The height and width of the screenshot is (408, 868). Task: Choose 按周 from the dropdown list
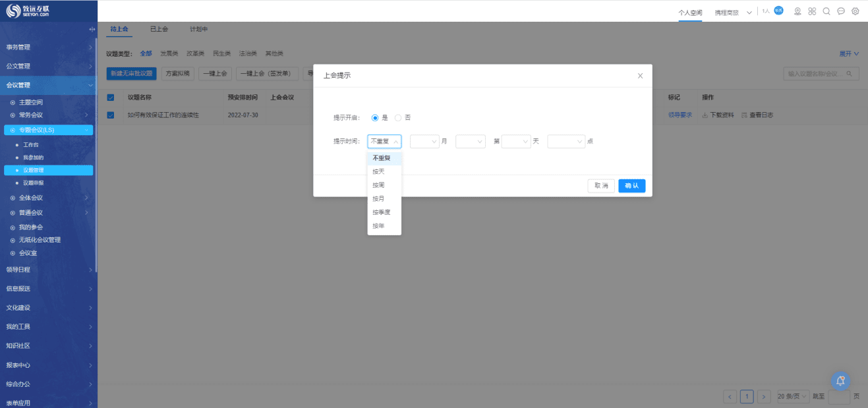point(384,185)
